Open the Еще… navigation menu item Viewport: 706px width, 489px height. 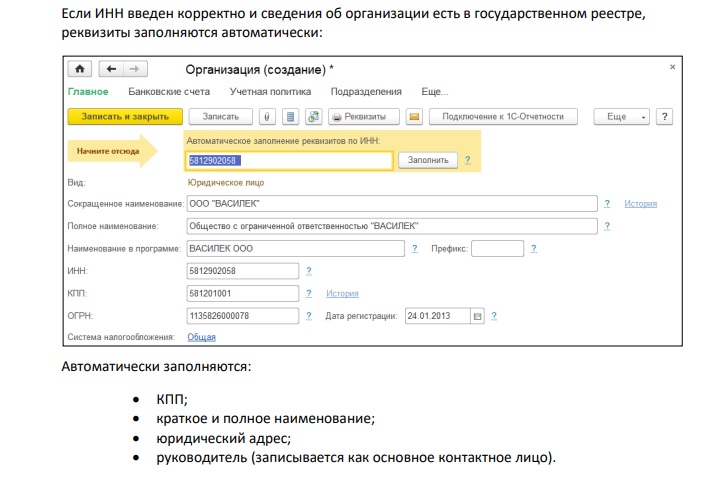pos(434,92)
